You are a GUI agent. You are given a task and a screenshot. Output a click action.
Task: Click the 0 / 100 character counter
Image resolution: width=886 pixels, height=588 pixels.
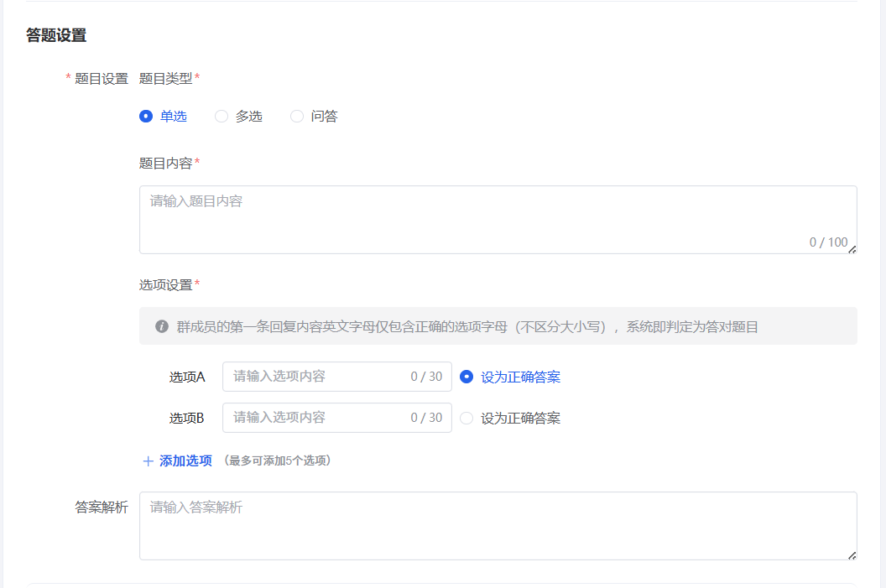[x=828, y=242]
